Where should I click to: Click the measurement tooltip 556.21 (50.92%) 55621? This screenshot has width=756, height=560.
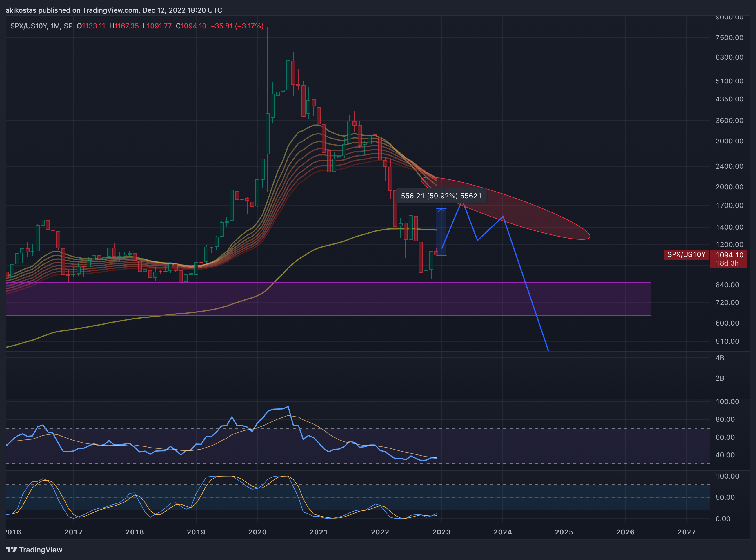pos(441,196)
